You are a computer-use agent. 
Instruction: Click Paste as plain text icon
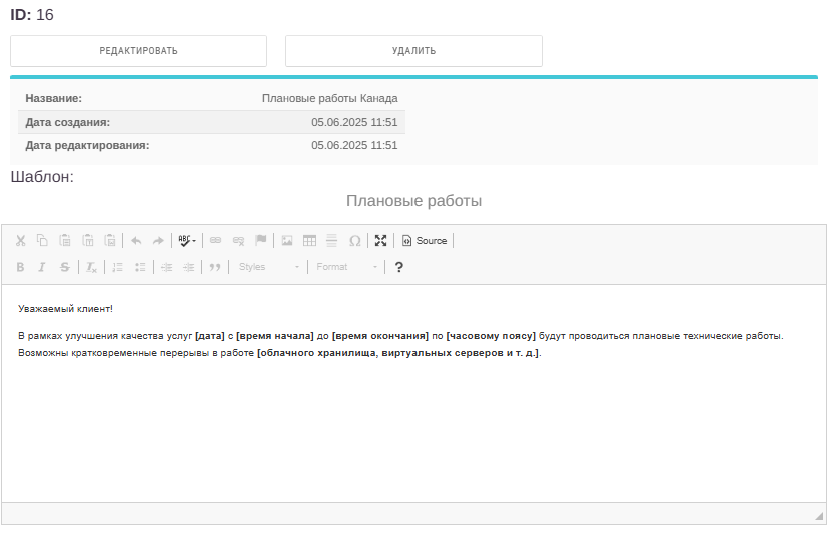click(88, 241)
